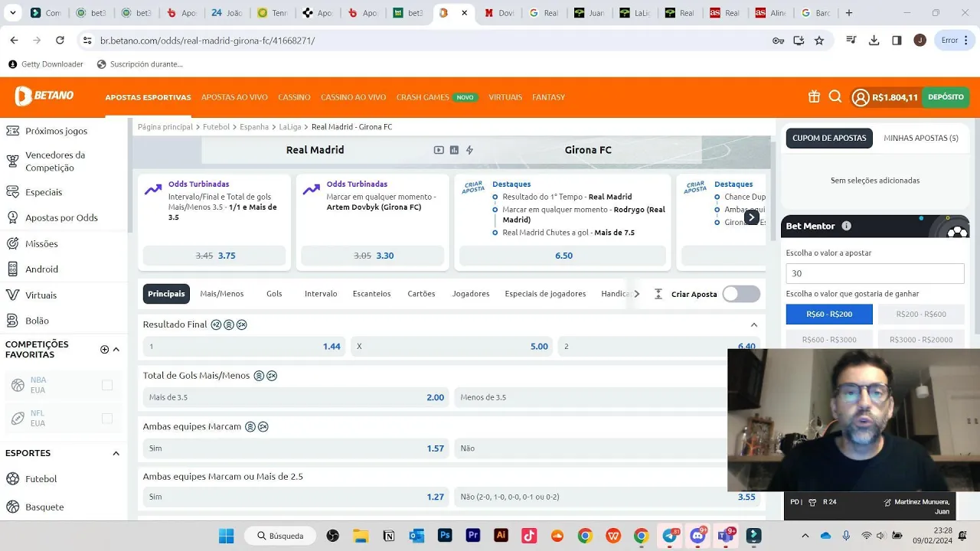980x551 pixels.
Task: Click the Basquete ball icon in Esportes
Action: coord(12,507)
